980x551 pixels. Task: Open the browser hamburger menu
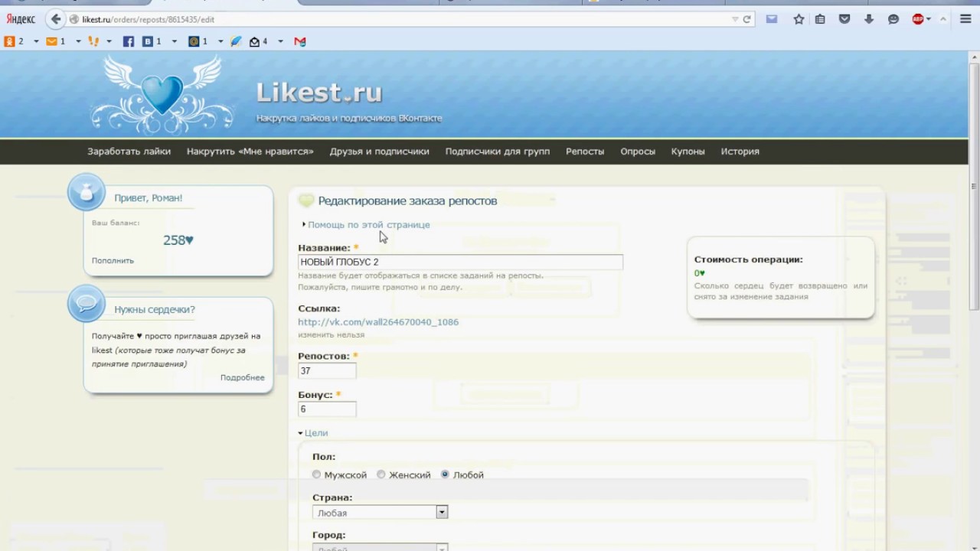965,19
